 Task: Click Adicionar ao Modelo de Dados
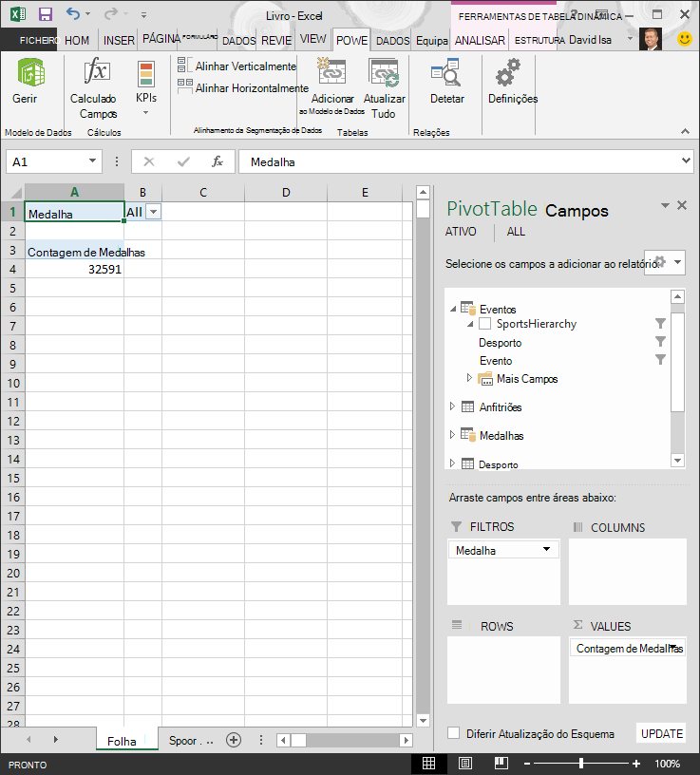[331, 87]
